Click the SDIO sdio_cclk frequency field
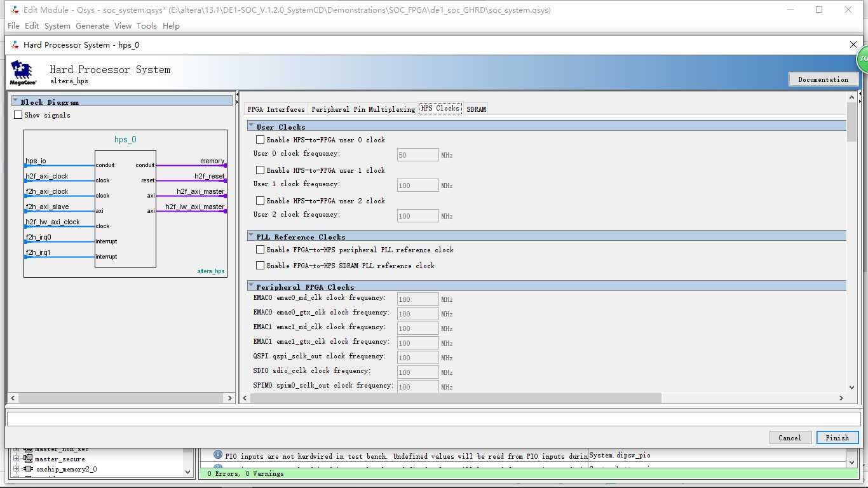The width and height of the screenshot is (868, 488). 418,372
